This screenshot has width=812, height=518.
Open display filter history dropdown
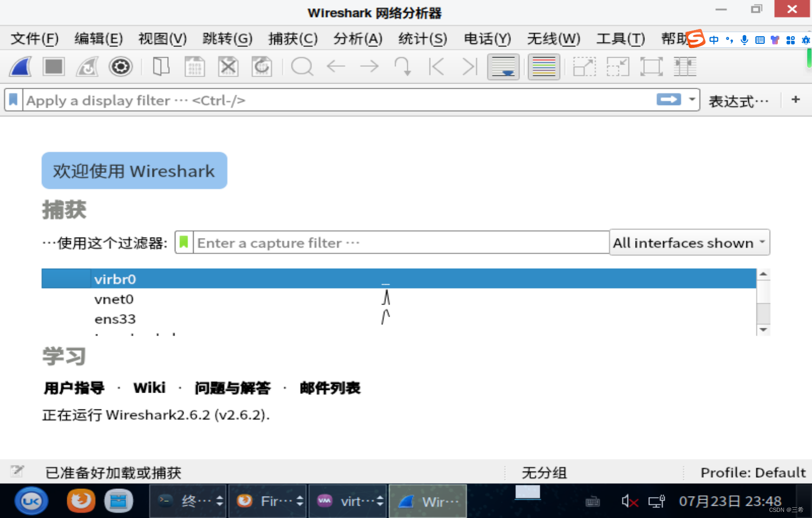(x=692, y=99)
